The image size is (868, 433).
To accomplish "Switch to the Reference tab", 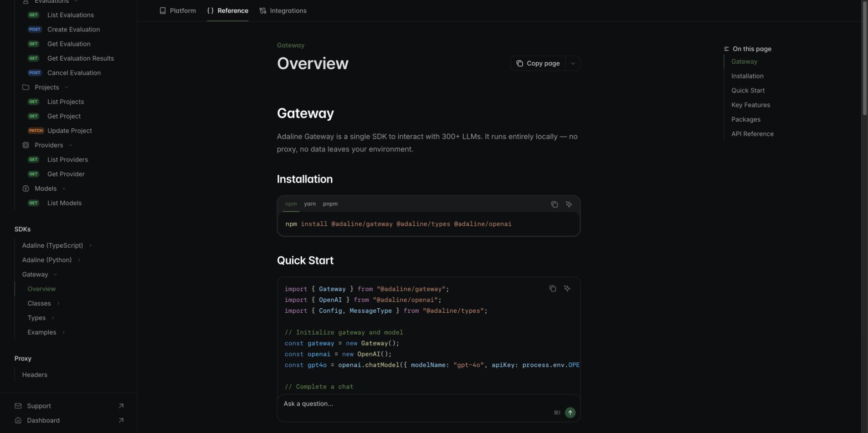I will [228, 10].
